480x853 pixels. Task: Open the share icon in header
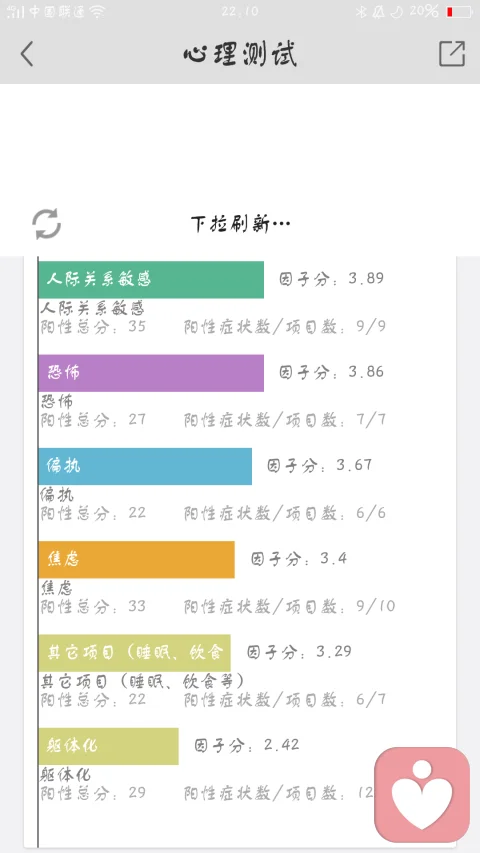point(452,54)
